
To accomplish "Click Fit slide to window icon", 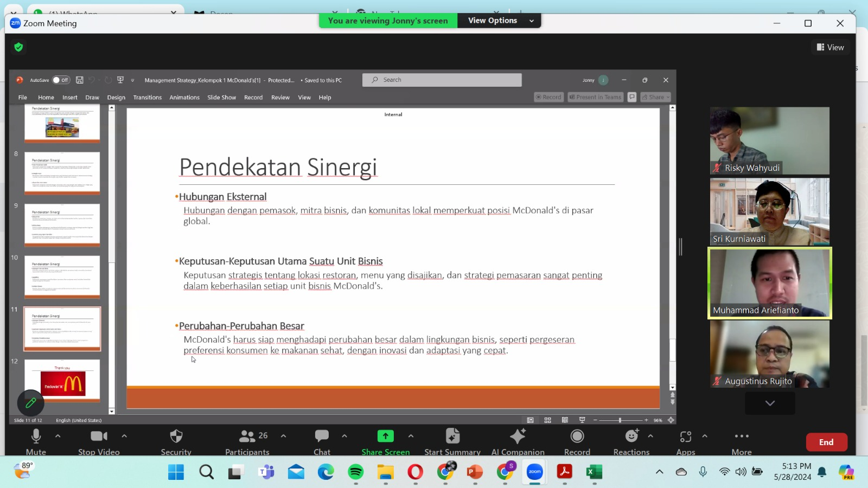I will (x=671, y=420).
